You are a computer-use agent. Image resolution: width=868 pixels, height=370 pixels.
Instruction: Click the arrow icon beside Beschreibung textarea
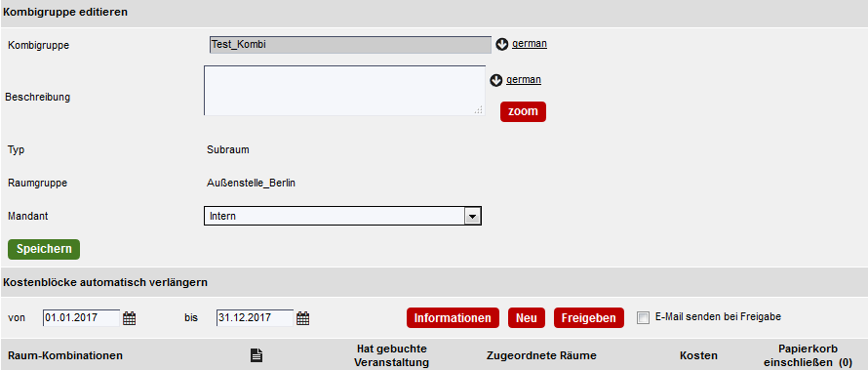[x=496, y=80]
